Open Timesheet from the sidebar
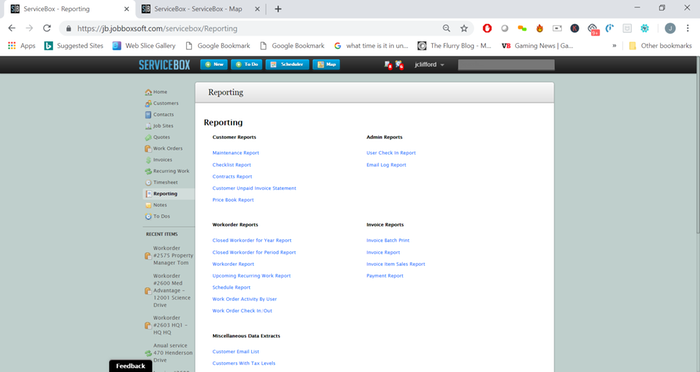The width and height of the screenshot is (700, 372). pos(161,182)
